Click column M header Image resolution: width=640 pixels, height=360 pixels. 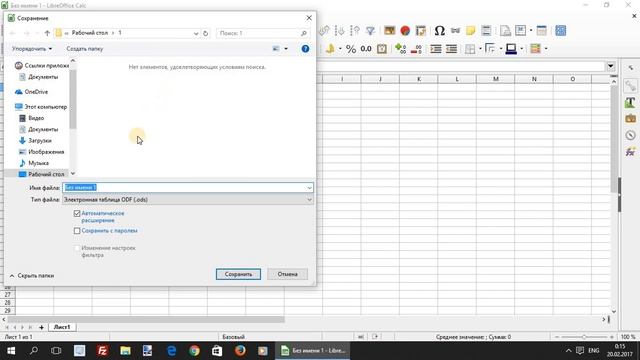[x=496, y=79]
